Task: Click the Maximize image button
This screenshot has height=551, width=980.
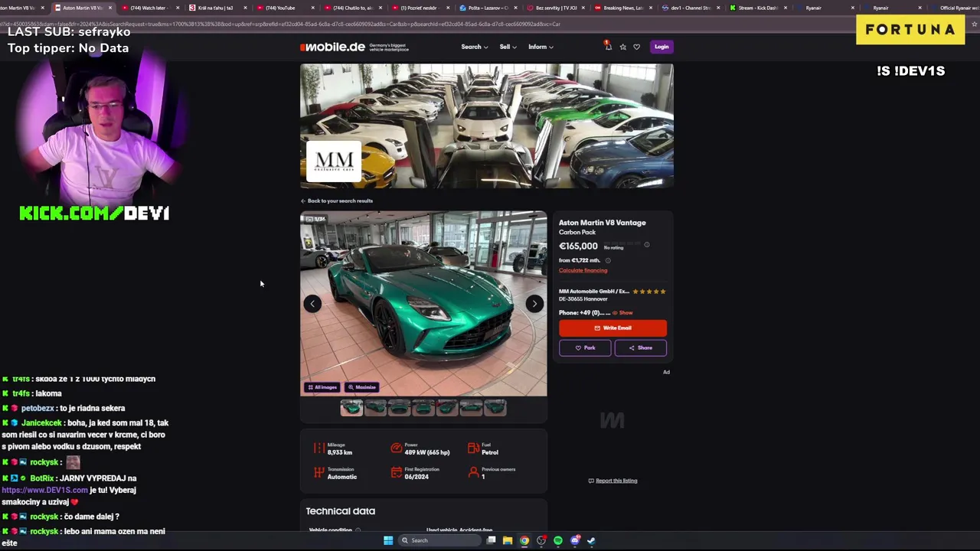Action: 361,387
